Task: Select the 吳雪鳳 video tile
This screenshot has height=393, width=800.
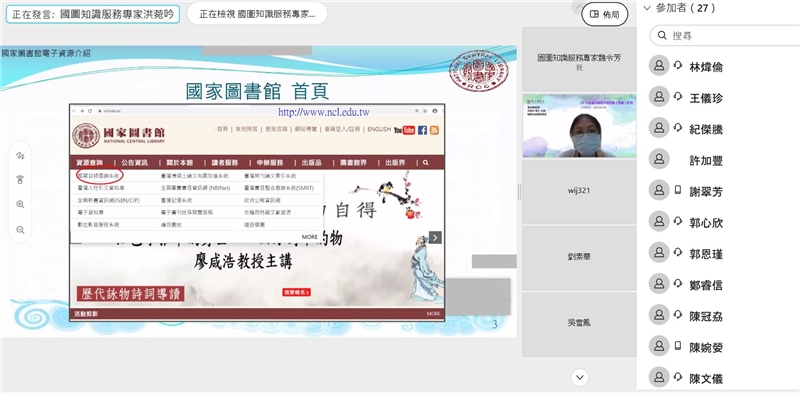Action: 580,324
